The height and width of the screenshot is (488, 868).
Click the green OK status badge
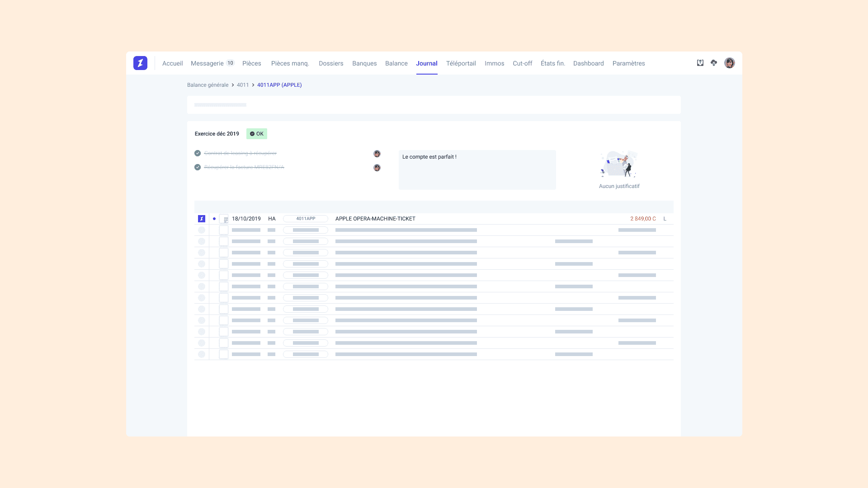tap(257, 134)
